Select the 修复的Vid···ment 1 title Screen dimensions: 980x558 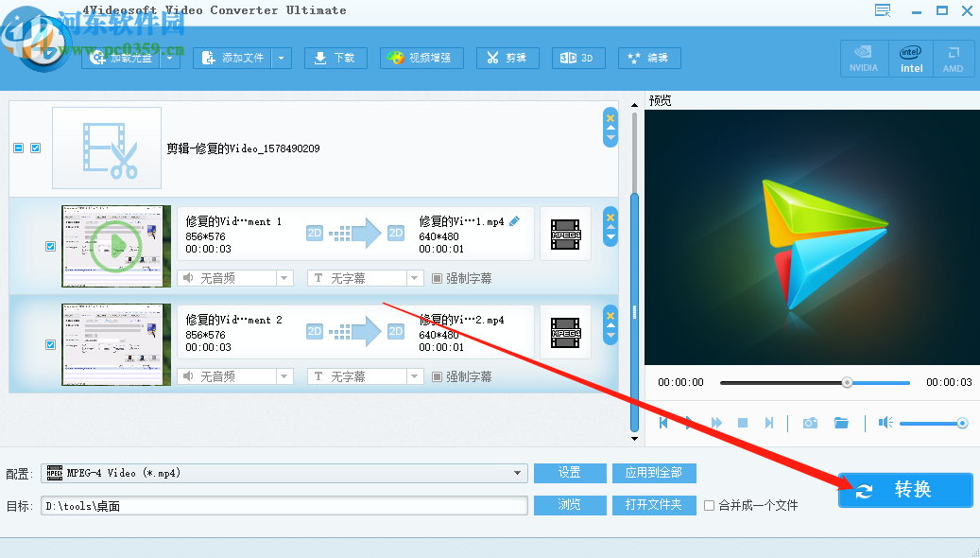[233, 221]
